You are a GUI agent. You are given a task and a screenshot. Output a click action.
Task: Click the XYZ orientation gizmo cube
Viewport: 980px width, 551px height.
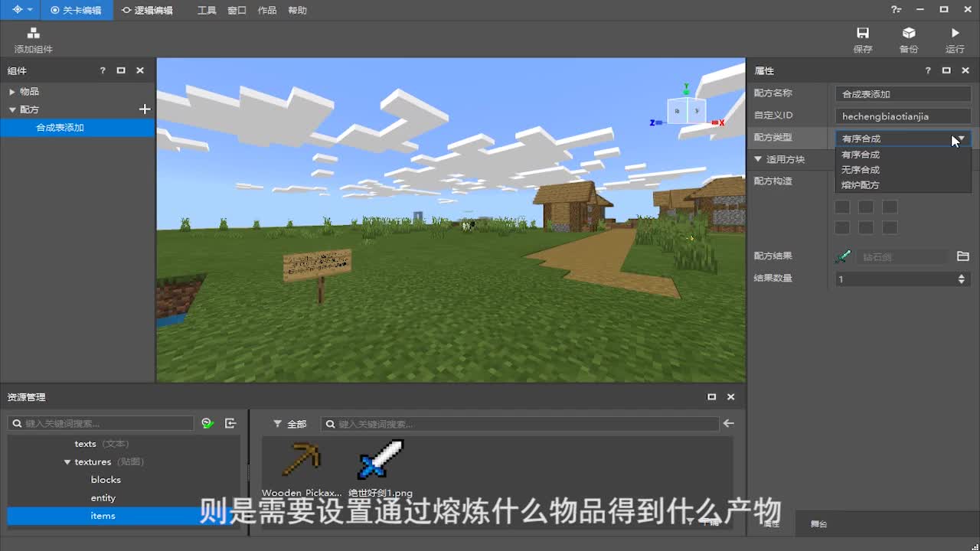point(686,112)
